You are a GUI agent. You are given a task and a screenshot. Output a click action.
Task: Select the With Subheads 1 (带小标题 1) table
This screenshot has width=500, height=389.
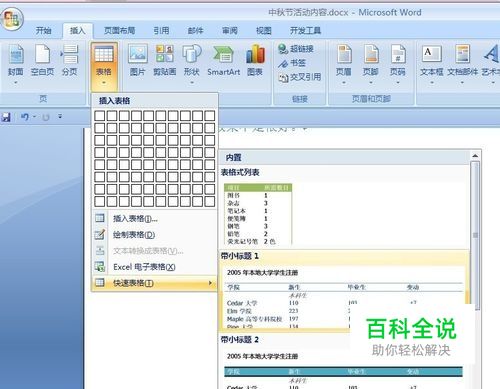(x=344, y=291)
